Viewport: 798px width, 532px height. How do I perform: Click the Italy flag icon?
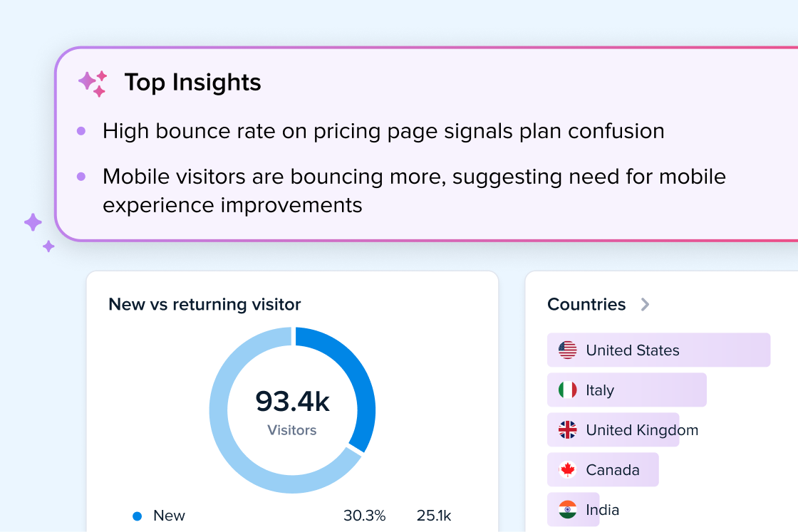pos(568,390)
